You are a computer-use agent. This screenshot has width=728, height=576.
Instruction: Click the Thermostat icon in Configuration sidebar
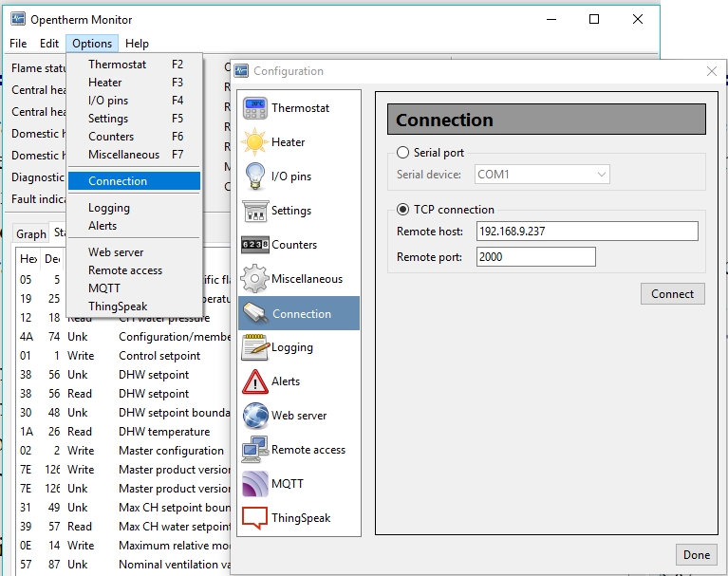click(x=255, y=108)
